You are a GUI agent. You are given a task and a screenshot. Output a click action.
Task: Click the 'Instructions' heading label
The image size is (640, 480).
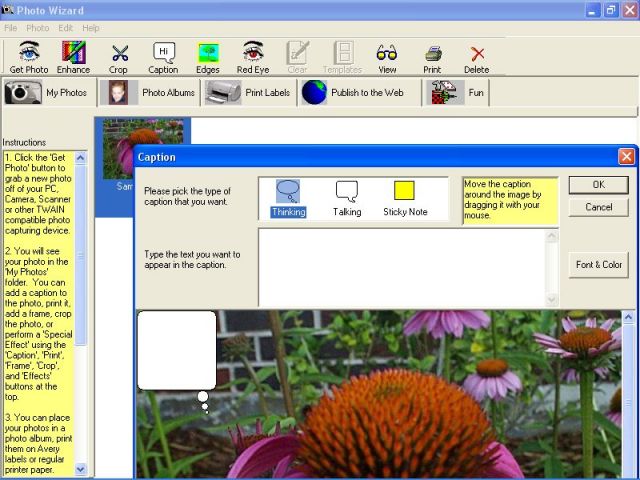tap(24, 142)
